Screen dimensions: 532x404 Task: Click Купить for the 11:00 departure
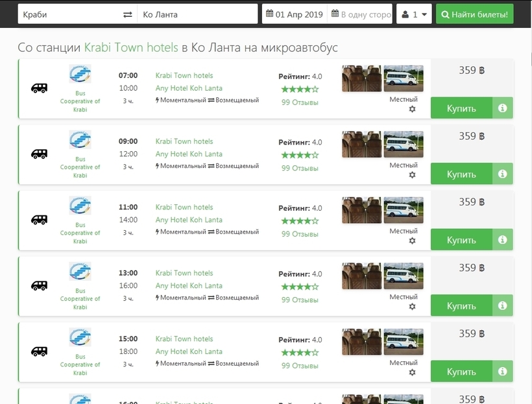(461, 240)
